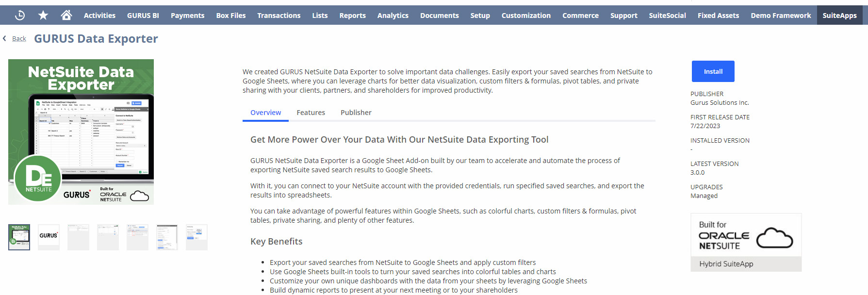Open the recent records clock icon
The image size is (868, 295).
(19, 15)
